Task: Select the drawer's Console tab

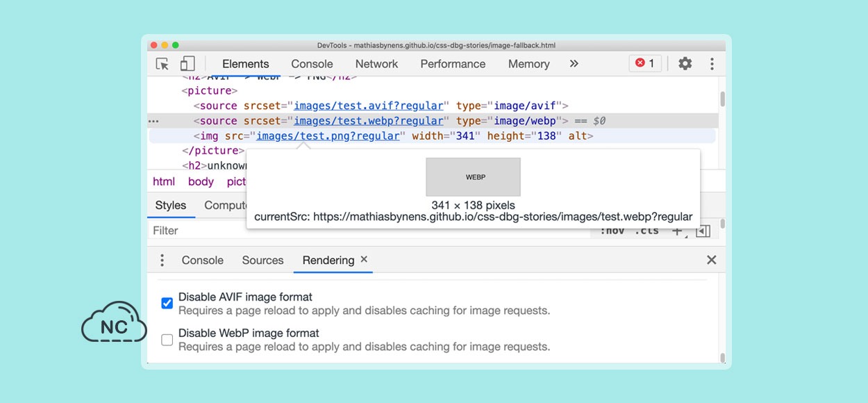Action: (202, 260)
